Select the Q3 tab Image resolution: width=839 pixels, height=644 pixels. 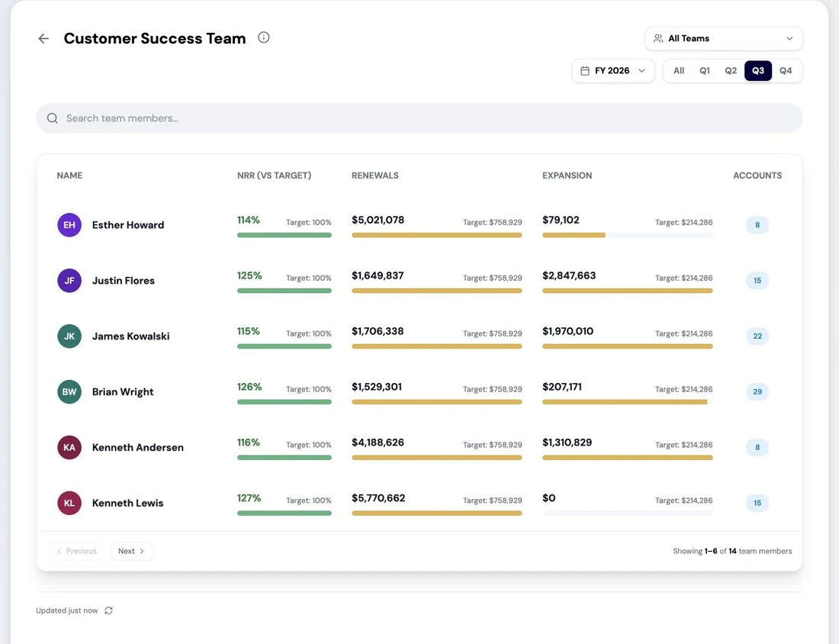[758, 71]
